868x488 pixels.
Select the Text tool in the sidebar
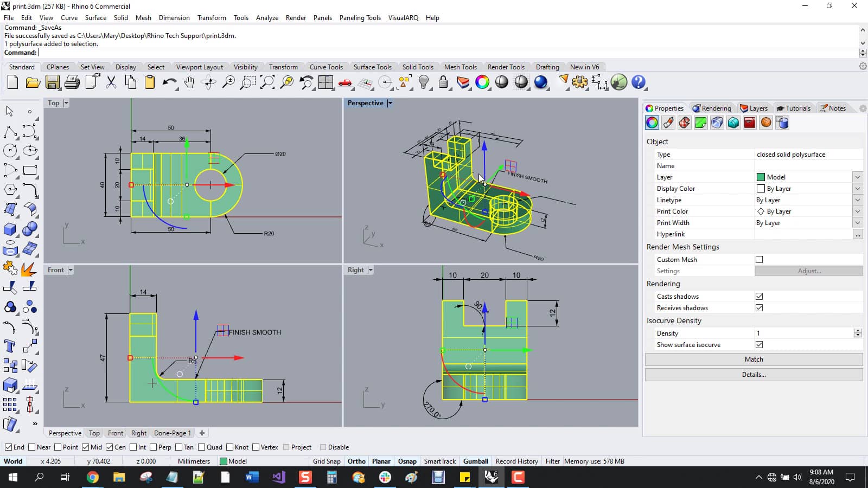pyautogui.click(x=9, y=345)
